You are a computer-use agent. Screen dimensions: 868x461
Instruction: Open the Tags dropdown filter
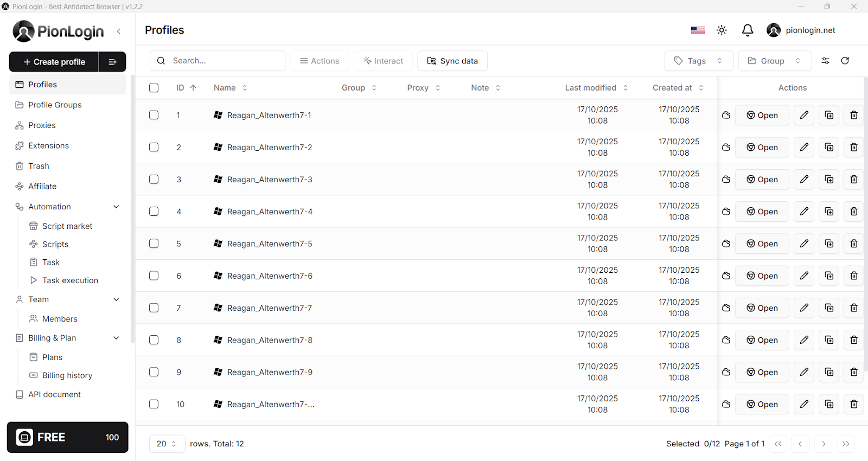[698, 61]
